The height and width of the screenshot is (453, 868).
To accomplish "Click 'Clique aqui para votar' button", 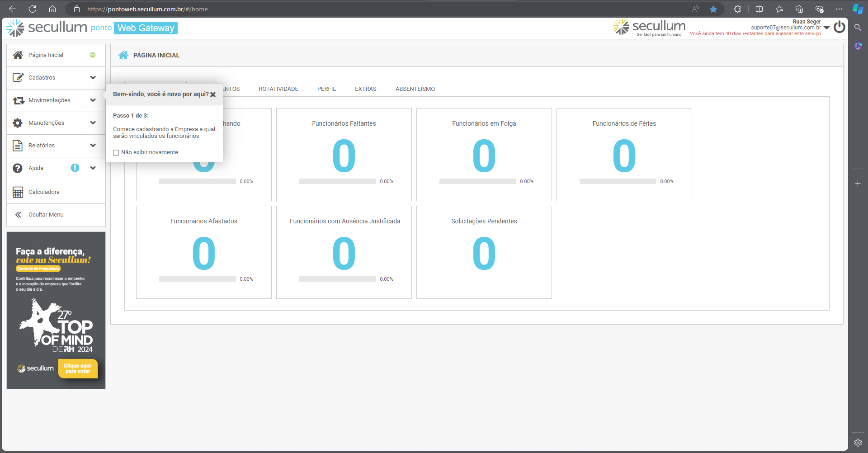I will (78, 368).
